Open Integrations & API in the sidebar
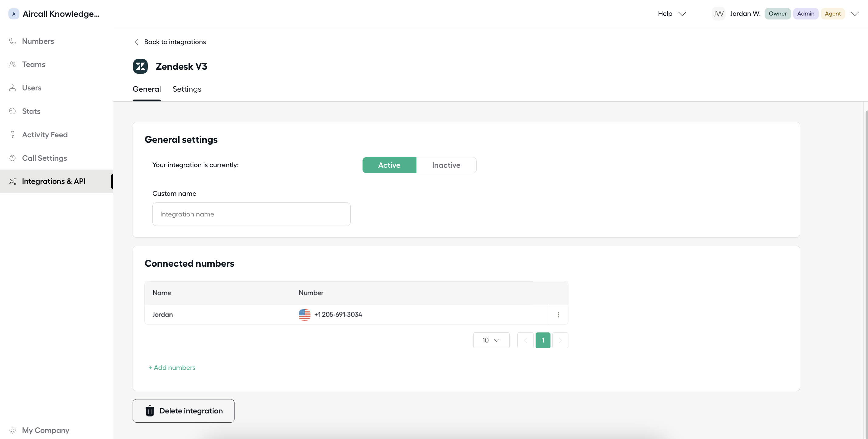Image resolution: width=868 pixels, height=439 pixels. (56, 181)
